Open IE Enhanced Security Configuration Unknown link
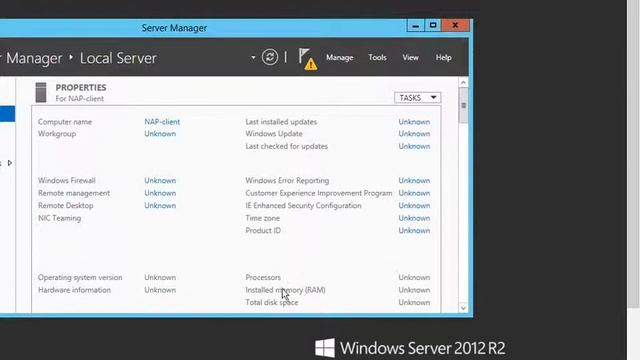This screenshot has width=640, height=360. pos(414,205)
